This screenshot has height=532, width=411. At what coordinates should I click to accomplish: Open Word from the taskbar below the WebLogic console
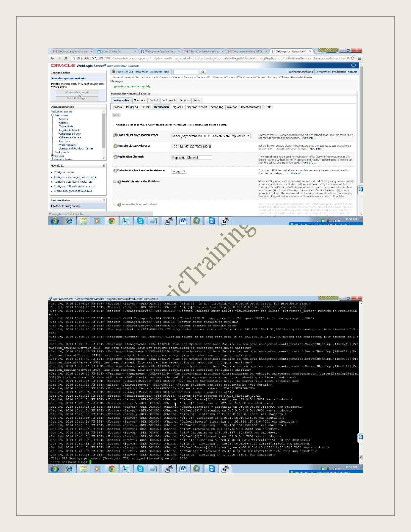183,221
